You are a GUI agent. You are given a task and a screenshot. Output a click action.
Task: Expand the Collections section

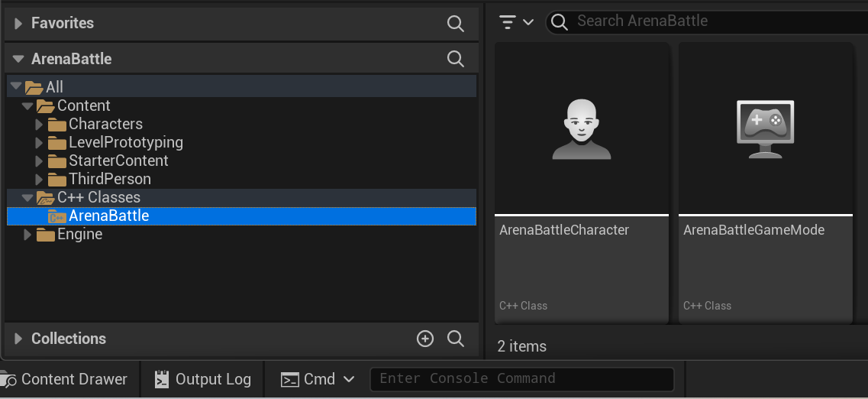coord(18,339)
